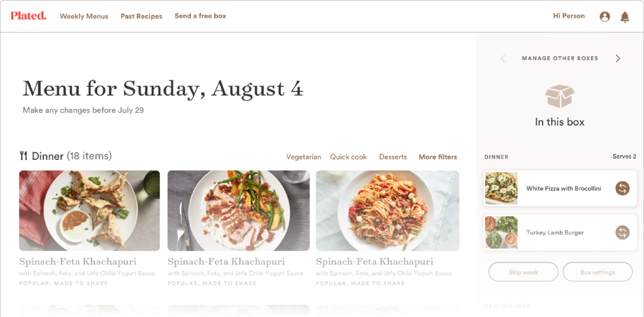644x317 pixels.
Task: Go to Past Recipes
Action: [141, 16]
